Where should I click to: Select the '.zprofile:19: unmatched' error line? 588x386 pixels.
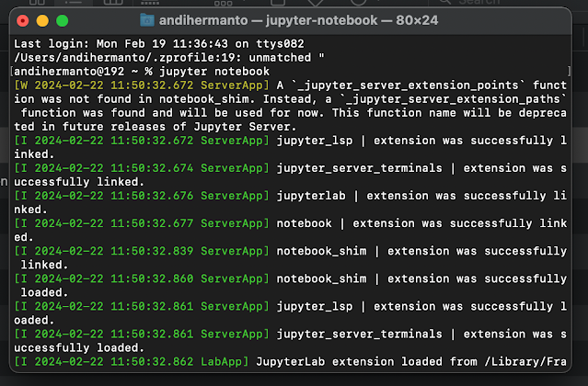coord(169,58)
